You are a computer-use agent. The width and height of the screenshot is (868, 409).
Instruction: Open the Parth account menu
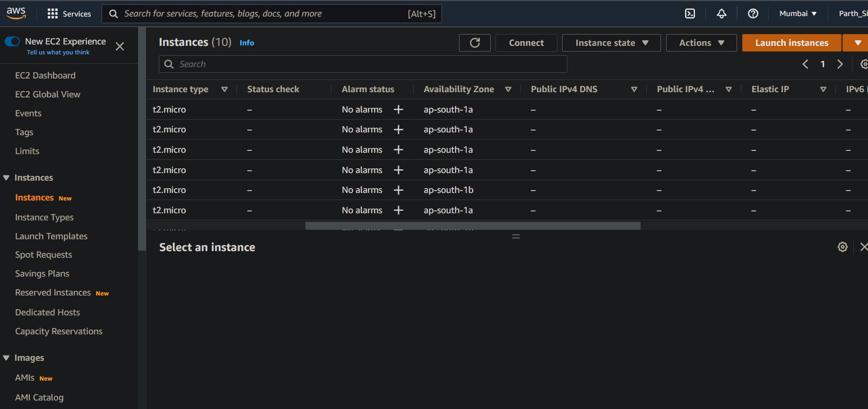853,14
